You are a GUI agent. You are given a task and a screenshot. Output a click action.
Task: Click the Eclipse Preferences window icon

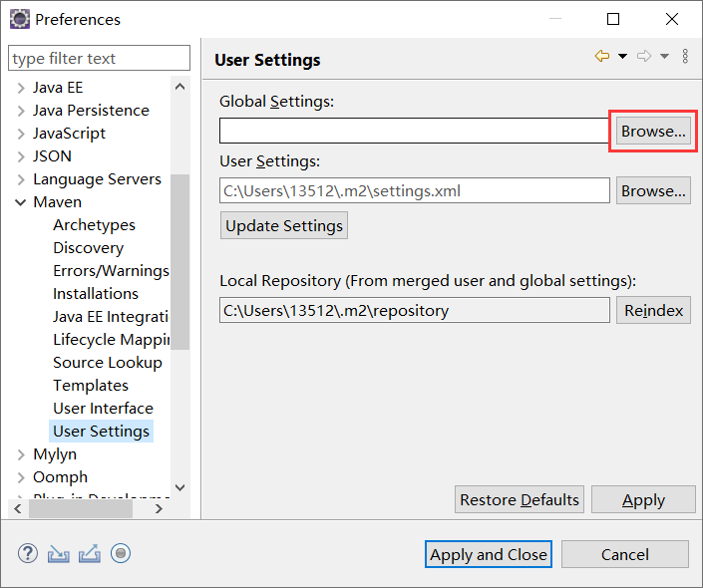pyautogui.click(x=20, y=19)
